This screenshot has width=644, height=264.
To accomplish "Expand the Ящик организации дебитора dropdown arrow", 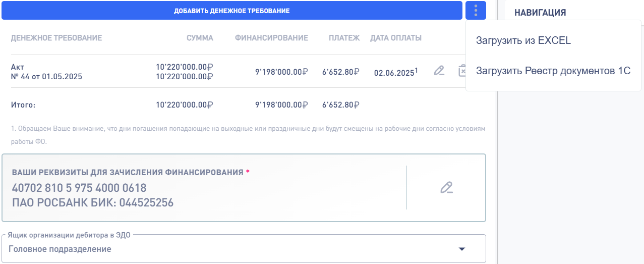I will click(x=461, y=249).
